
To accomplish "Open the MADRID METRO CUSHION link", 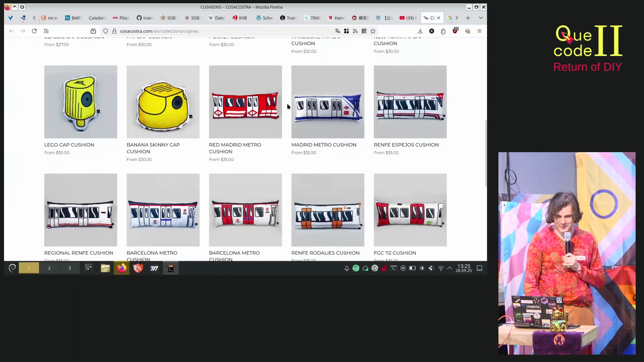I will [324, 145].
